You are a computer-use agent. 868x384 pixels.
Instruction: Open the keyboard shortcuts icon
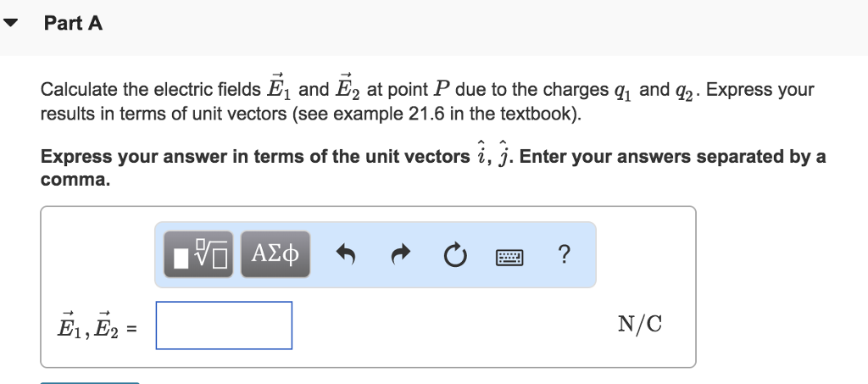[511, 253]
